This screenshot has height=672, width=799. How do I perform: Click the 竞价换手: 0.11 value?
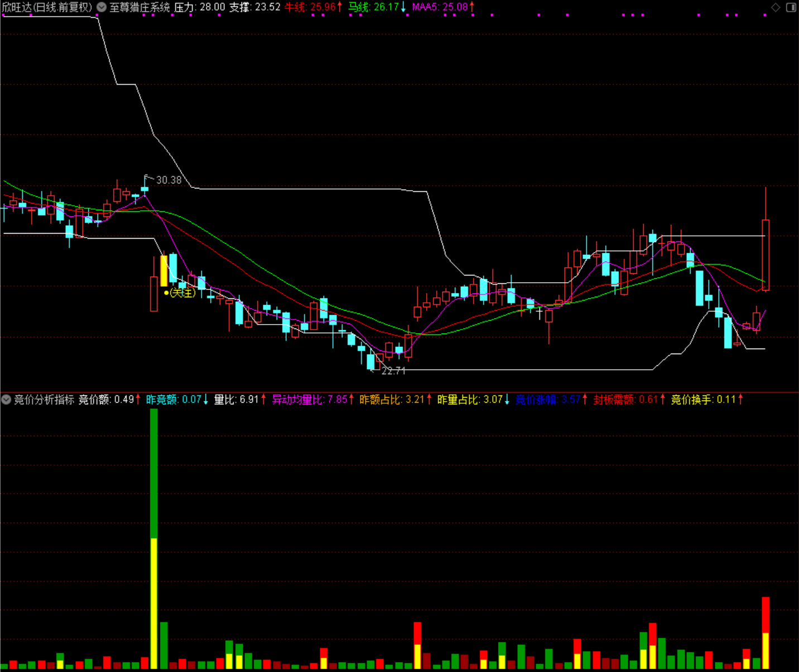pyautogui.click(x=704, y=399)
